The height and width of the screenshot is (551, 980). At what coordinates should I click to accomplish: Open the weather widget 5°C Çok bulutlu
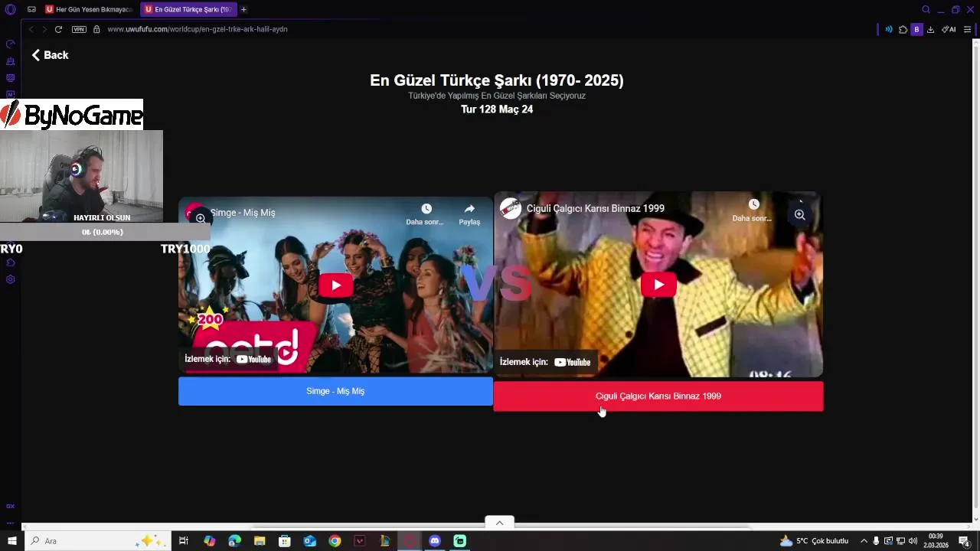point(814,541)
